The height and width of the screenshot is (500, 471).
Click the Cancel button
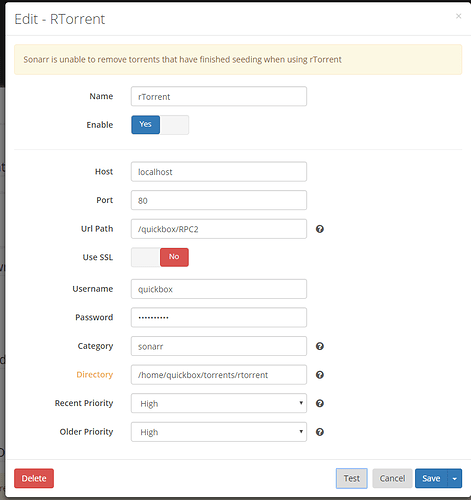(392, 478)
